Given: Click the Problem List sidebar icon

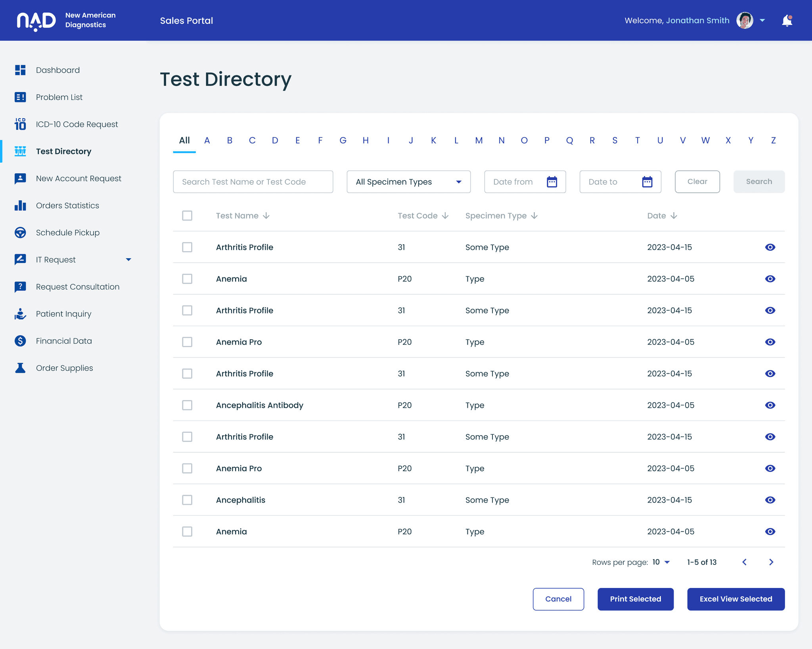Looking at the screenshot, I should tap(20, 97).
